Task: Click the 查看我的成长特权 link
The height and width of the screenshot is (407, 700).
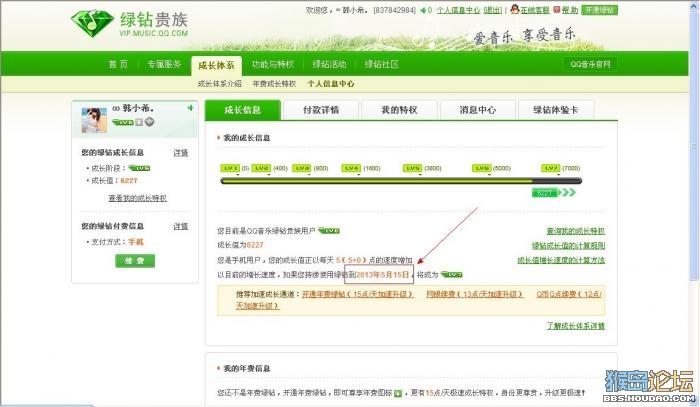Action: [138, 198]
